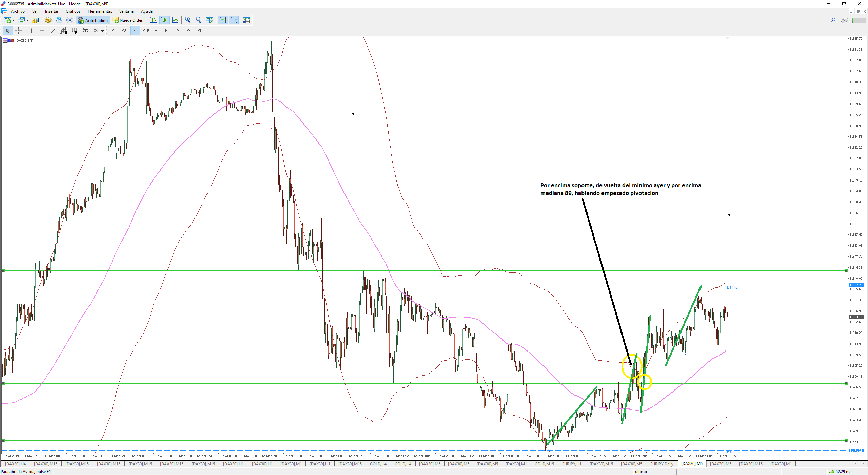868x475 pixels.
Task: Toggle the AutoTrading button
Action: pyautogui.click(x=93, y=20)
